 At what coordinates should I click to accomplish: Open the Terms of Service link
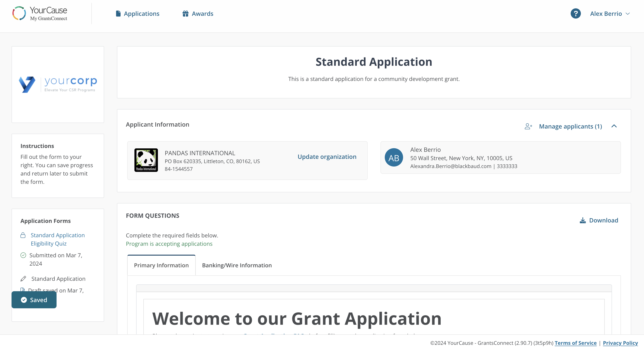[x=576, y=343]
